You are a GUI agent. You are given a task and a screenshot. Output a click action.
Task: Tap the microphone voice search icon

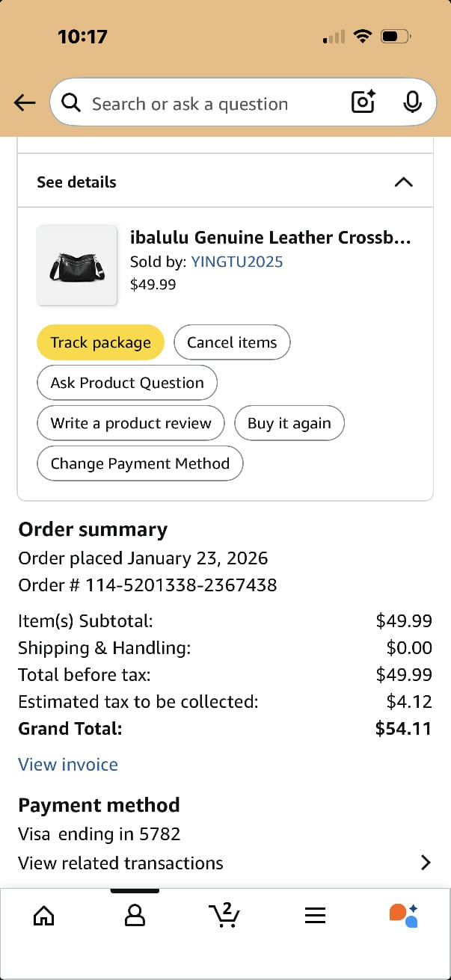pyautogui.click(x=412, y=102)
